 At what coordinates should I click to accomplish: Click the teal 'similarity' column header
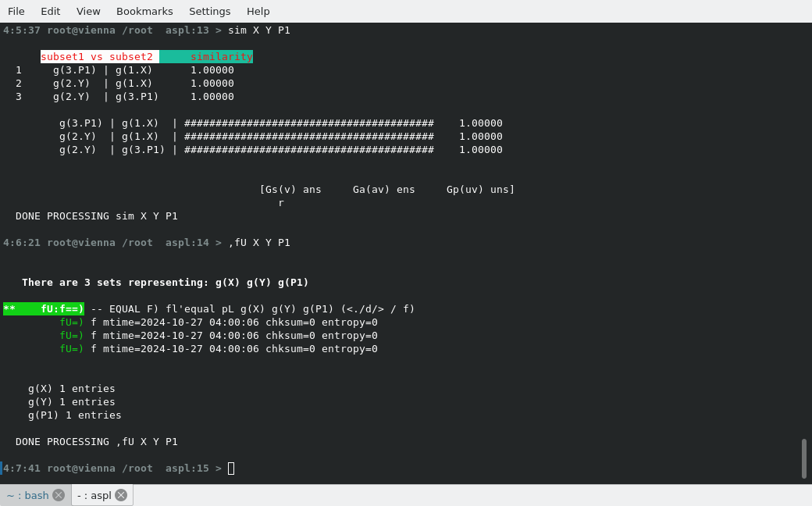[x=207, y=57]
